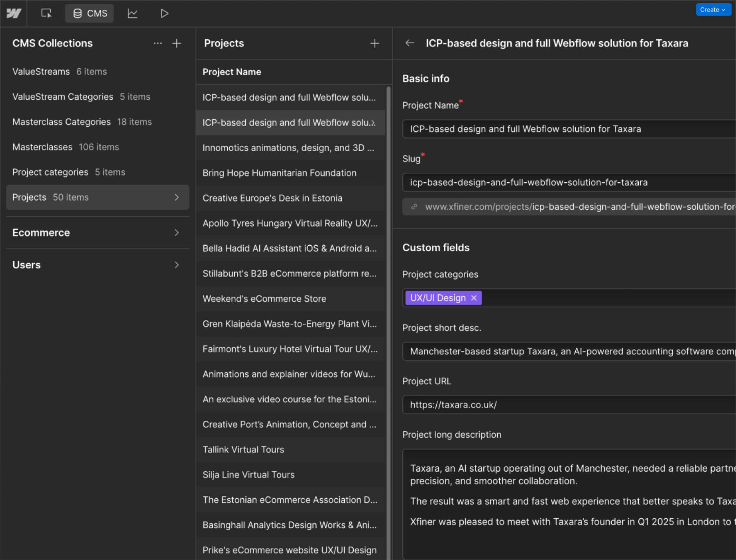Select the first ICP-based design project row
The width and height of the screenshot is (736, 560).
tap(290, 97)
